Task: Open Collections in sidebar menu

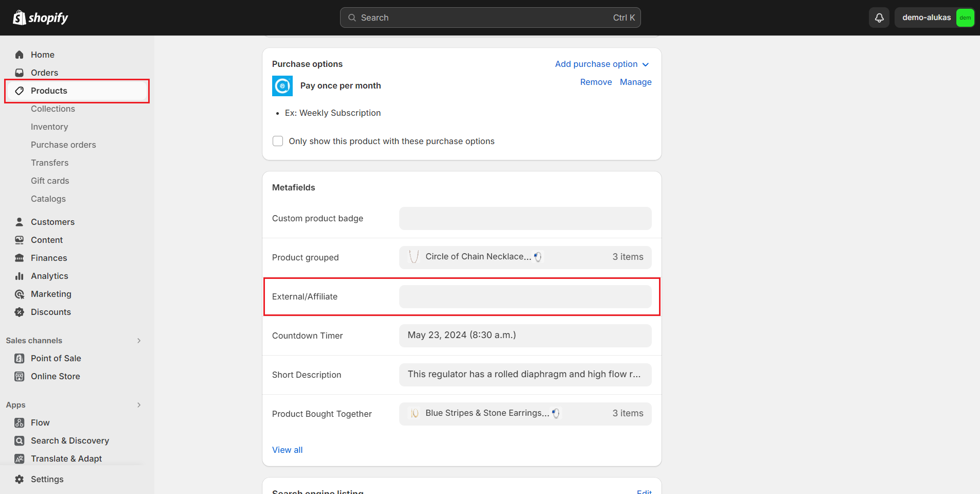Action: pos(53,109)
